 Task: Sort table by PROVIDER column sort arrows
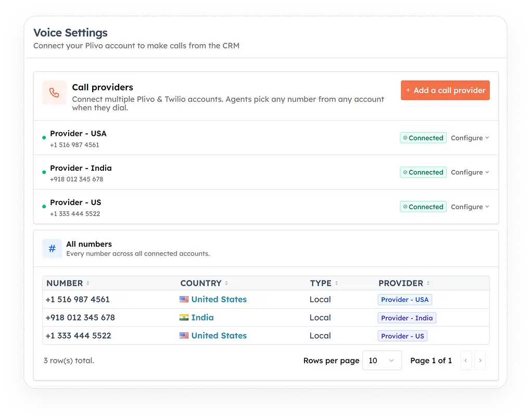coord(428,283)
